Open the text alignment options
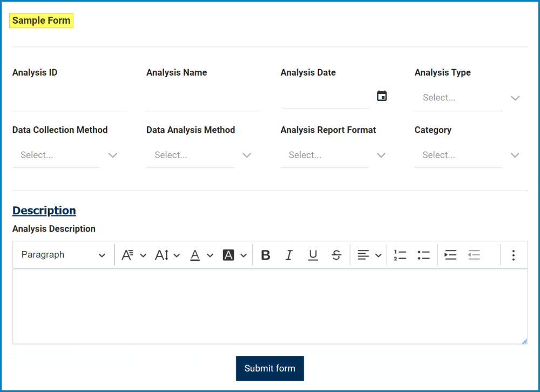Image resolution: width=540 pixels, height=392 pixels. click(369, 255)
